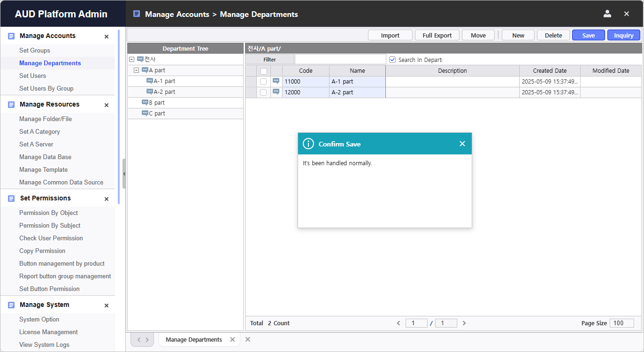Select the B part tree row
The height and width of the screenshot is (352, 644).
[185, 102]
